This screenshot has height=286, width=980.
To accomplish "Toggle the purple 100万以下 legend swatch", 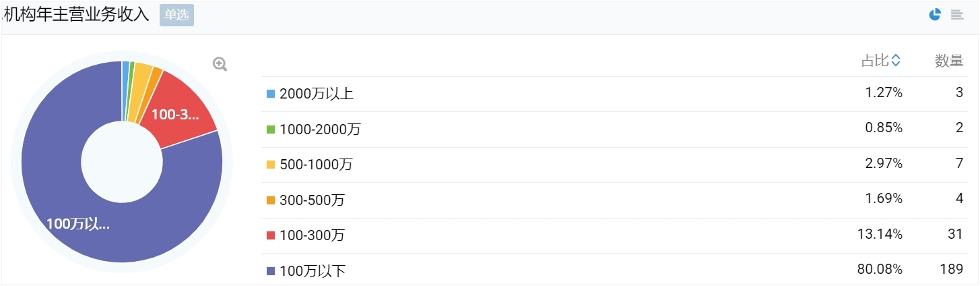I will coord(271,271).
